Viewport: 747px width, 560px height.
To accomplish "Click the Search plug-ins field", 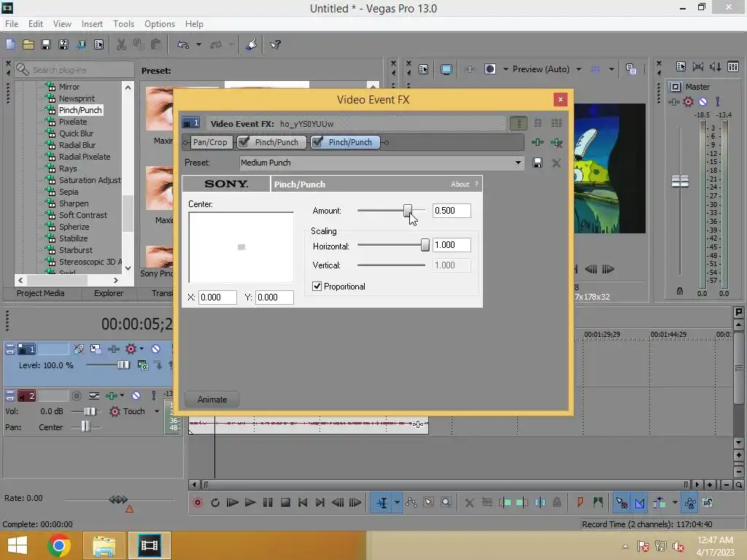I will pos(74,70).
